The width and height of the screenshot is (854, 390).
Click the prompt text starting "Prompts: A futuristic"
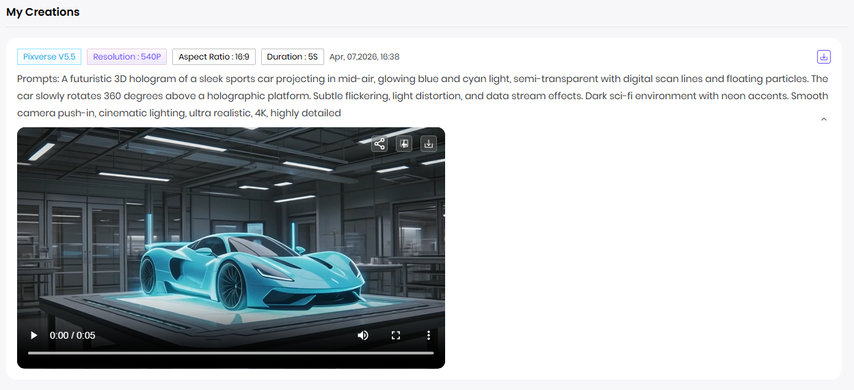(423, 96)
